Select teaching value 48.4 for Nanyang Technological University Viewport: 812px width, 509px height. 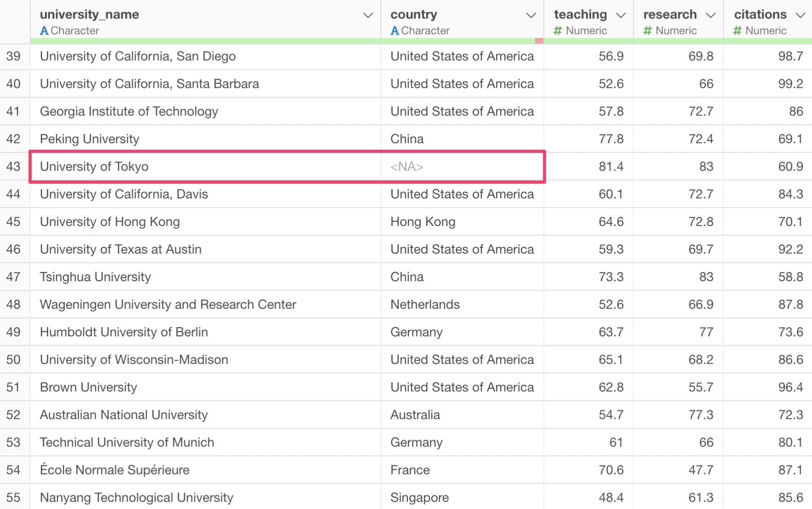point(589,497)
